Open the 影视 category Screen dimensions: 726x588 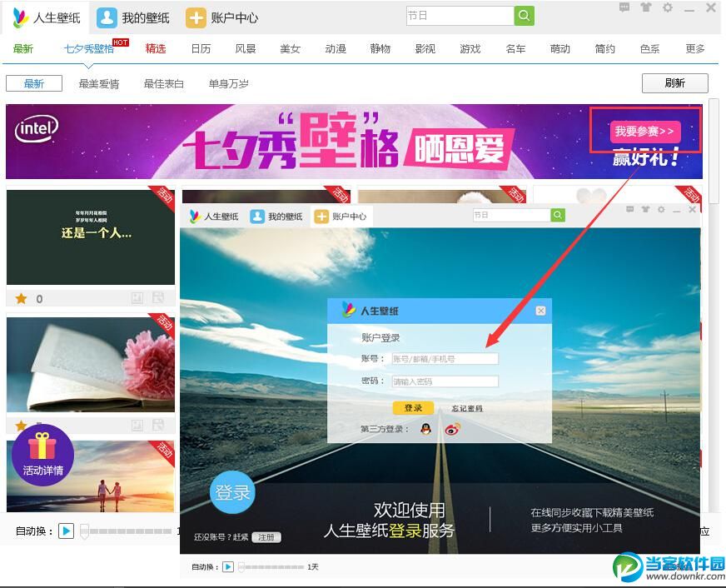point(425,48)
